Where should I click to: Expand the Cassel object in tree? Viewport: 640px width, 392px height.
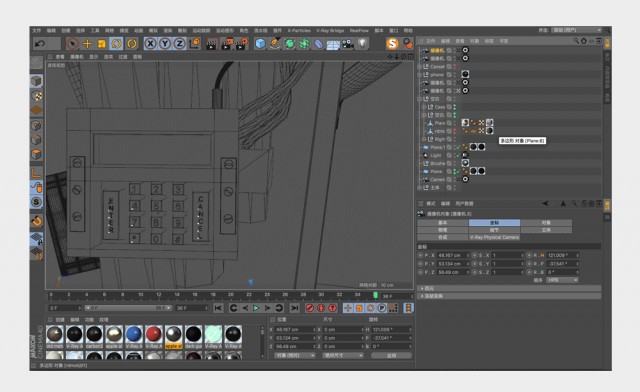[x=420, y=67]
